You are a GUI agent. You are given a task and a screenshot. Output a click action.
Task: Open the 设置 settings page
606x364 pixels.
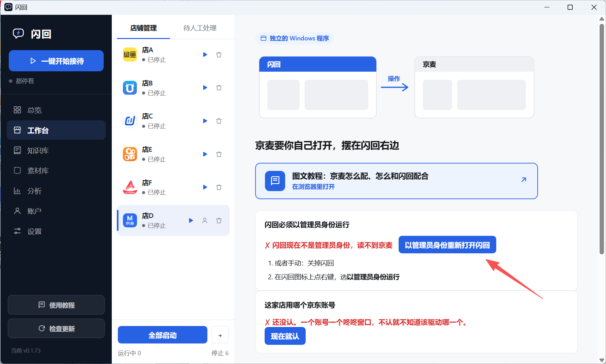(56, 231)
